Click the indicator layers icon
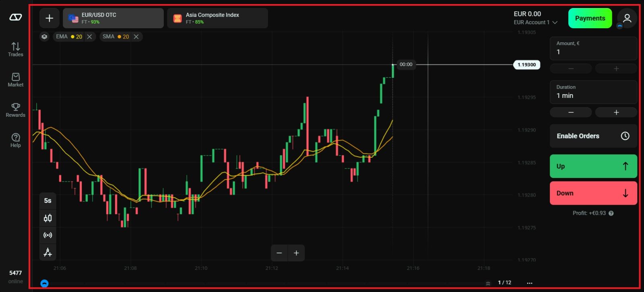This screenshot has height=292, width=644. point(44,37)
